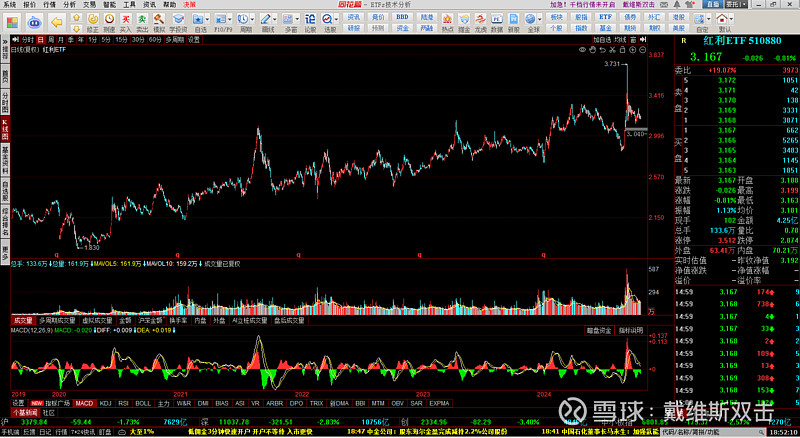Image resolution: width=800 pixels, height=438 pixels.
Task: Open the 论股 discussion icon
Action: tap(310, 19)
